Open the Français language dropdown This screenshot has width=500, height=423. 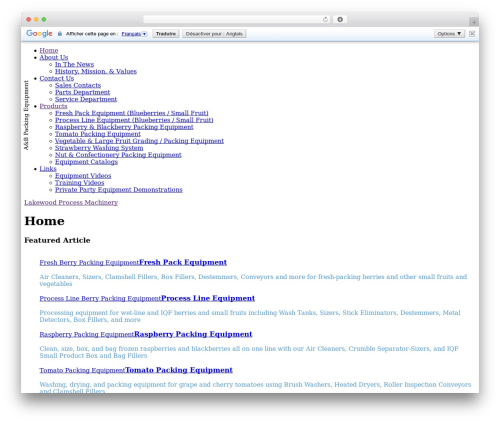[x=134, y=34]
